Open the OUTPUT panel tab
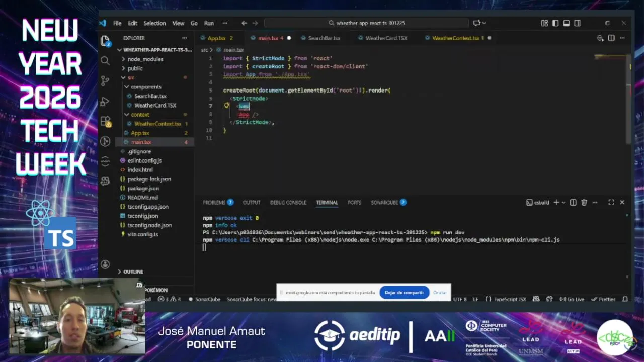 tap(252, 202)
